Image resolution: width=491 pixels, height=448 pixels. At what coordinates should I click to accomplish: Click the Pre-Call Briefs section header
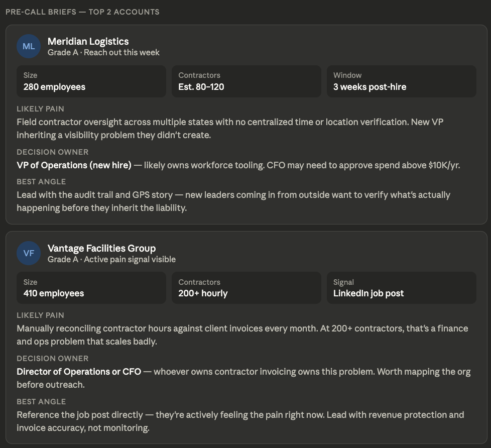82,12
